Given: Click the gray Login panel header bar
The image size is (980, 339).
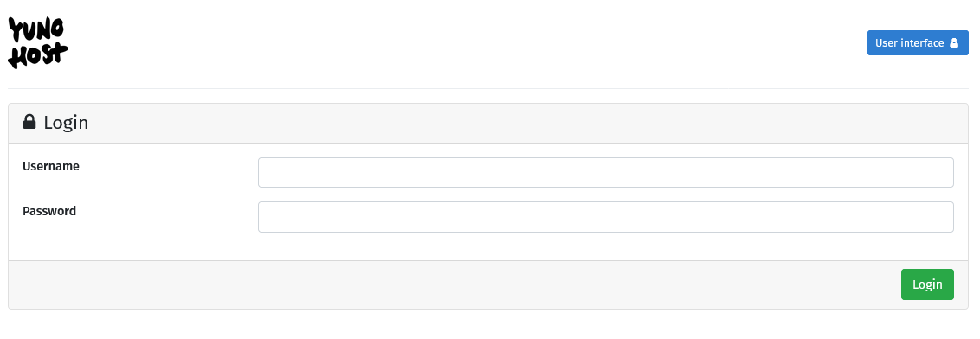Looking at the screenshot, I should pyautogui.click(x=488, y=123).
